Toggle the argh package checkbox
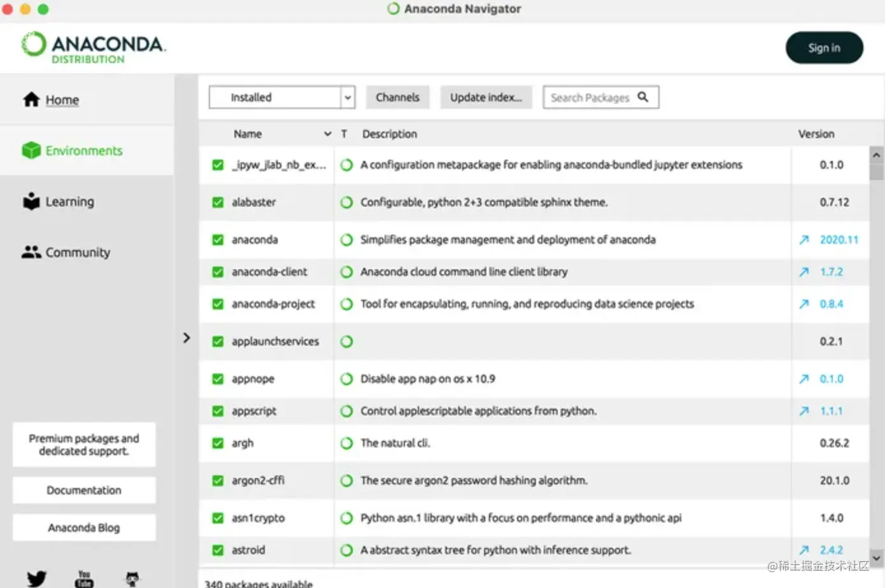The height and width of the screenshot is (588, 885). coord(218,443)
